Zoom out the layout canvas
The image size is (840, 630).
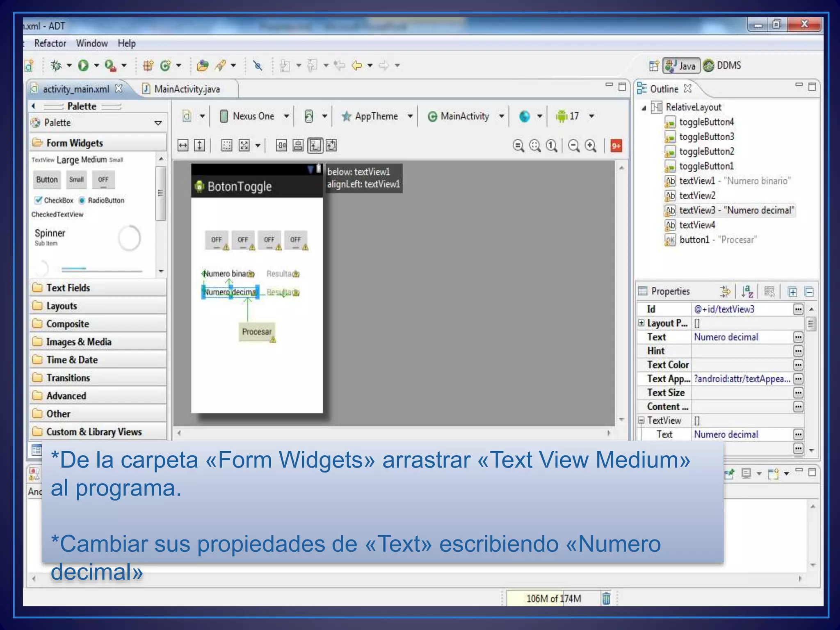(x=574, y=146)
